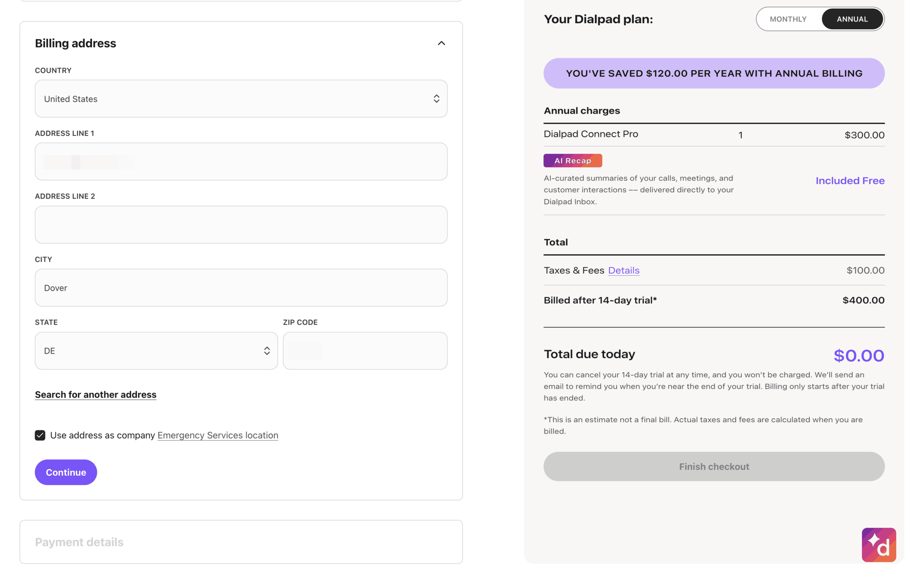Collapse the Billing address section chevron
This screenshot has width=924, height=577.
(441, 43)
